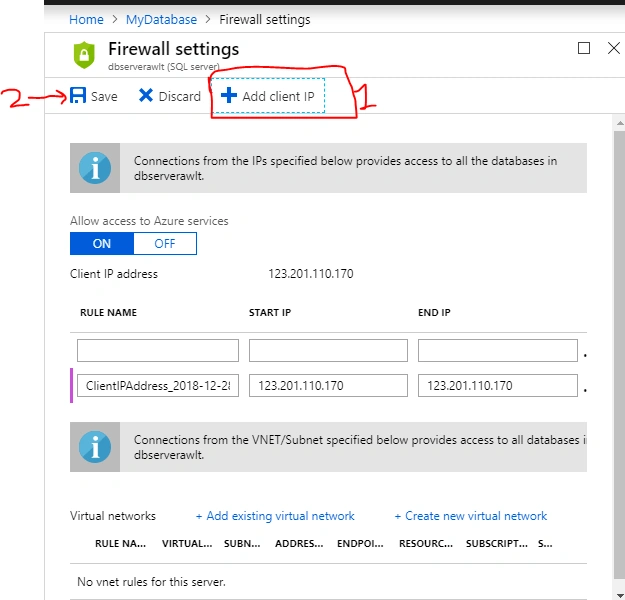Click the vertical scrollbar thumb
The width and height of the screenshot is (625, 600).
(x=619, y=355)
